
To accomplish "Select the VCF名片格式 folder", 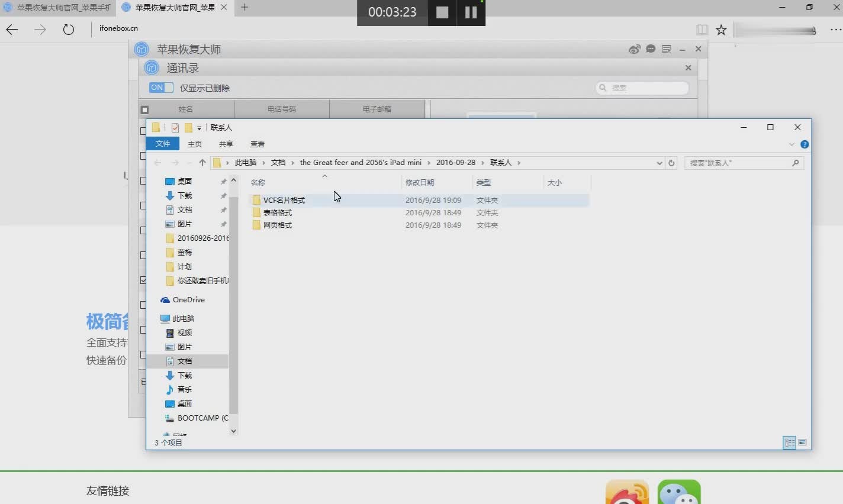I will (x=284, y=201).
